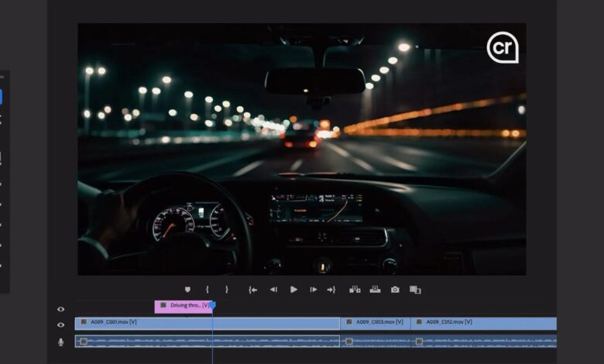604x364 pixels.
Task: Play the video preview
Action: pyautogui.click(x=293, y=290)
